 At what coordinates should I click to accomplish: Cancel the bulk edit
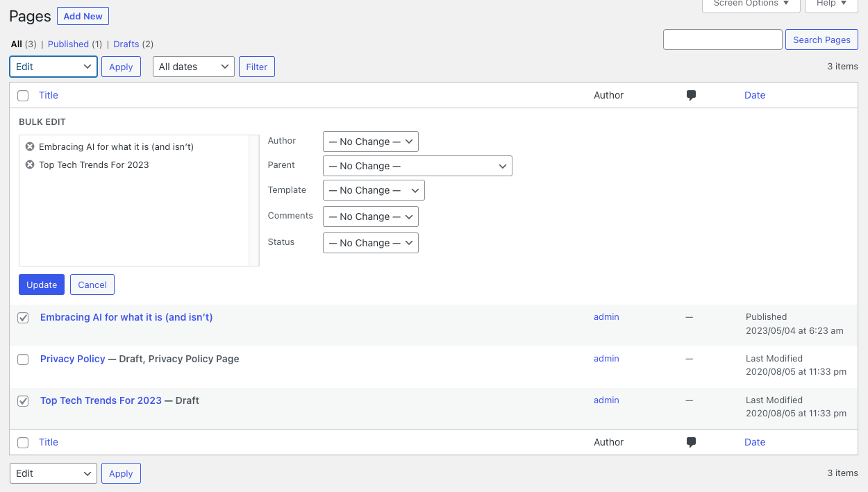click(x=92, y=285)
